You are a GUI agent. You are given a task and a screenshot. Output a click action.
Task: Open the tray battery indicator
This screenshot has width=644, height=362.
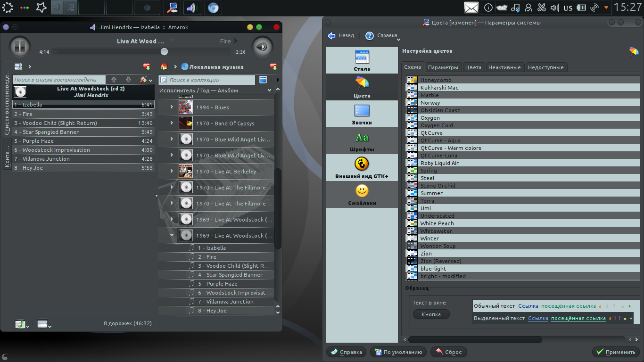point(581,8)
